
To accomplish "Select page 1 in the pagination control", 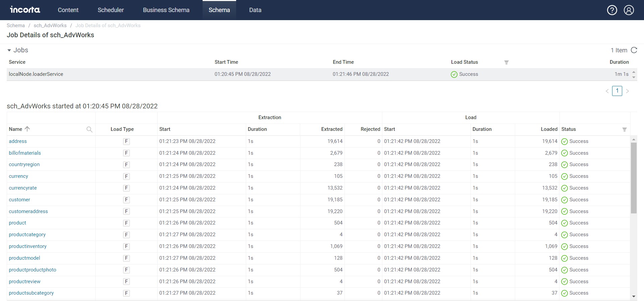I will tap(618, 91).
